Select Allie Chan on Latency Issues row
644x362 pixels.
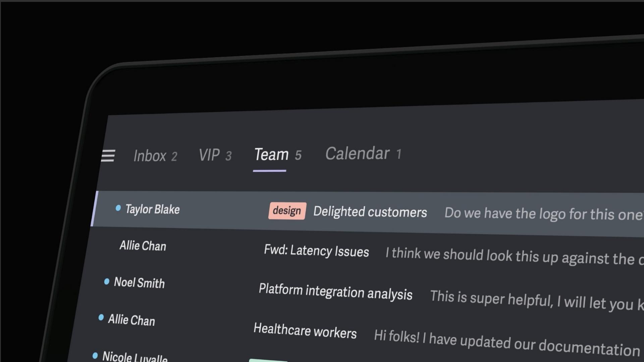click(x=143, y=246)
